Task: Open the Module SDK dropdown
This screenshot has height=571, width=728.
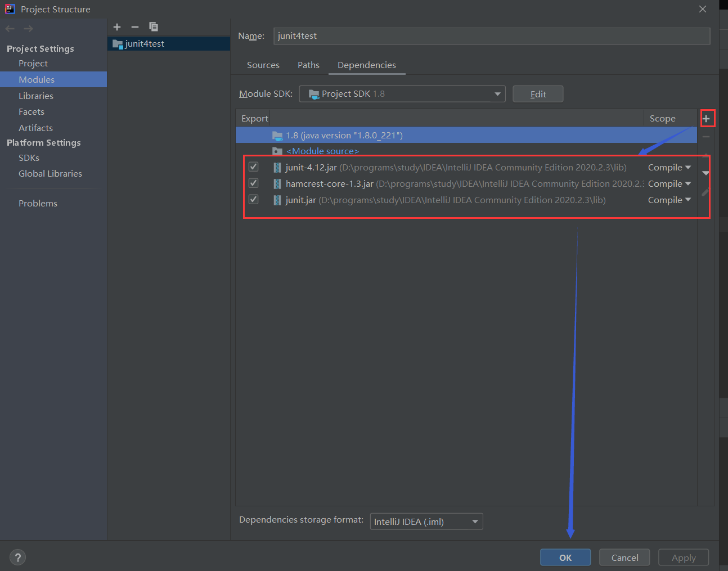Action: (x=402, y=94)
